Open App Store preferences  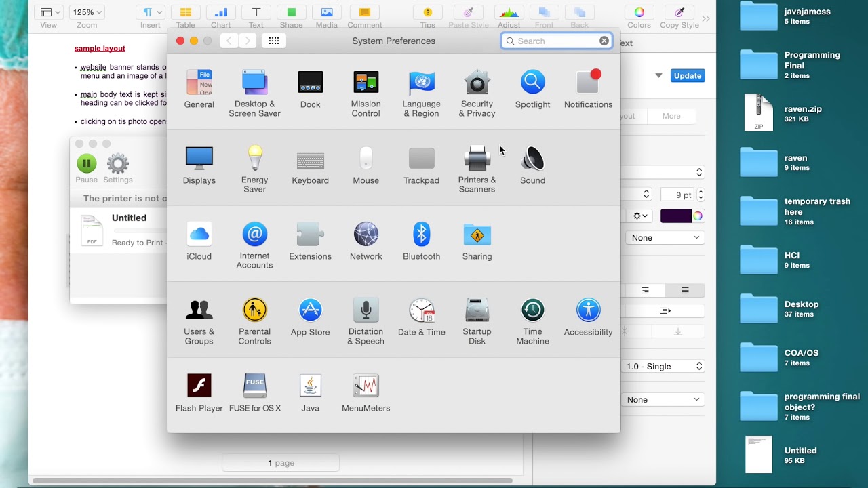coord(311,317)
